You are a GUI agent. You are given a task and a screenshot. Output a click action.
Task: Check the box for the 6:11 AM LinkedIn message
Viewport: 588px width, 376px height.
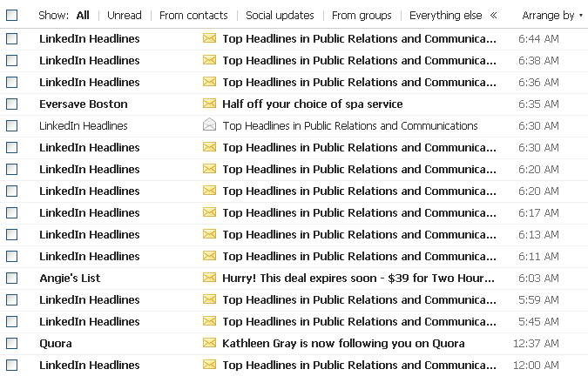pos(11,256)
